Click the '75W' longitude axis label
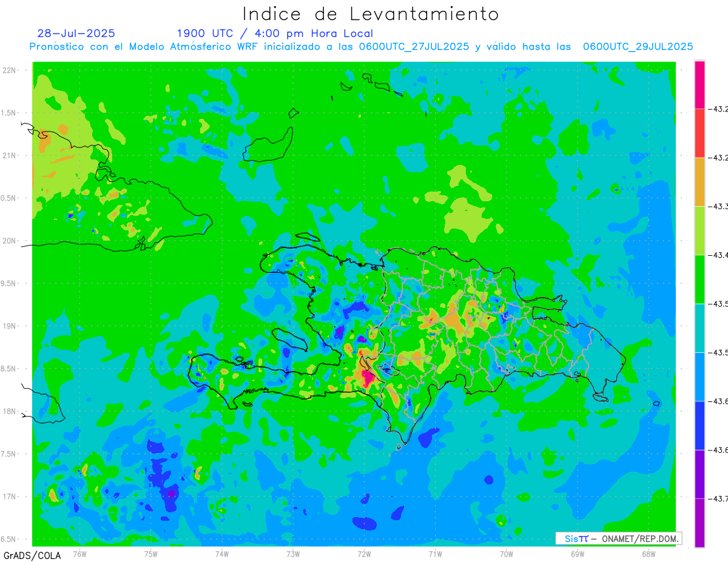The image size is (728, 562). click(x=150, y=554)
